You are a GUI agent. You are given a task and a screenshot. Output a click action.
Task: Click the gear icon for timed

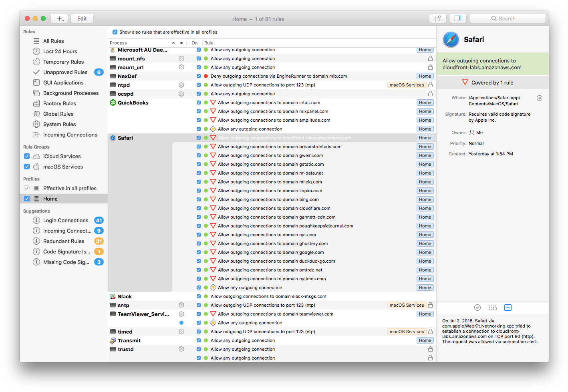(x=181, y=332)
